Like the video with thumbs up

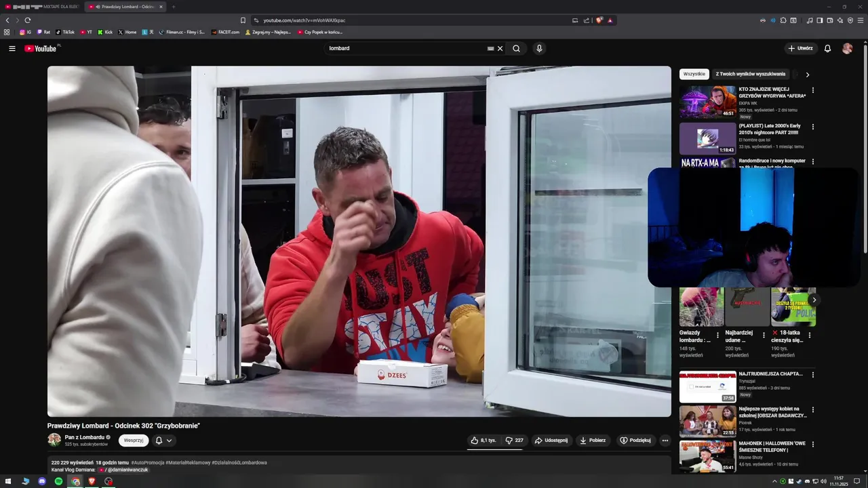[484, 440]
